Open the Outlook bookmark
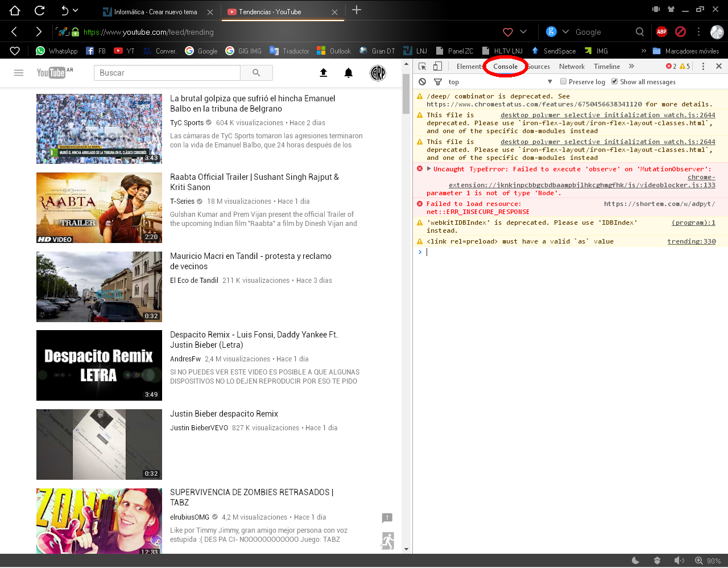The image size is (728, 568). click(x=334, y=51)
